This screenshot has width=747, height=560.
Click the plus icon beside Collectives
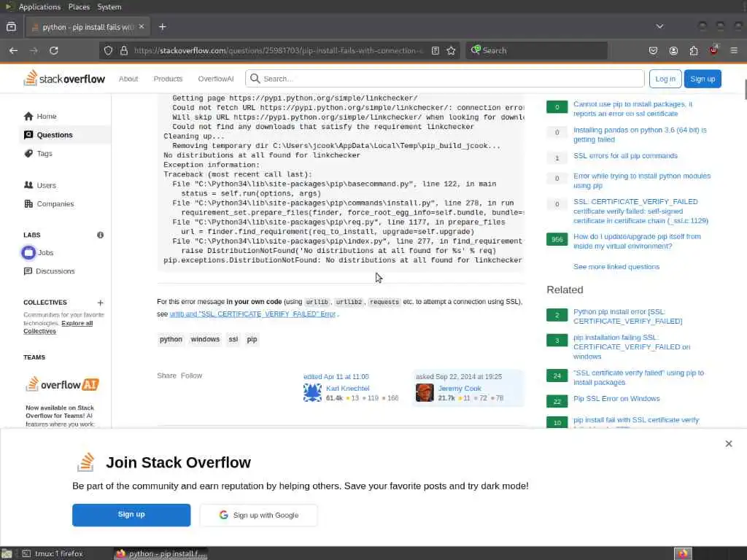coord(100,303)
